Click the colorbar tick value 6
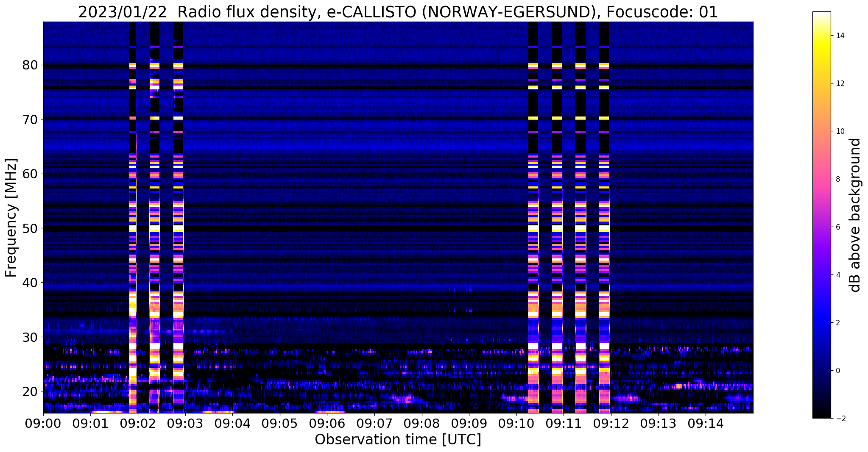868x452 pixels. [838, 227]
